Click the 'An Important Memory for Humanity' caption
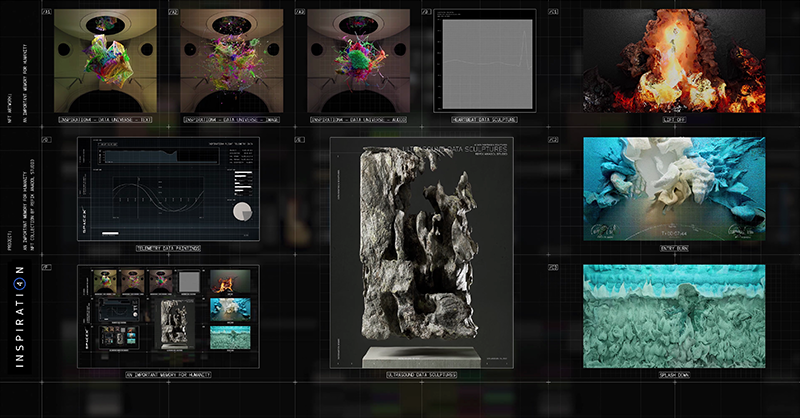 [168, 375]
